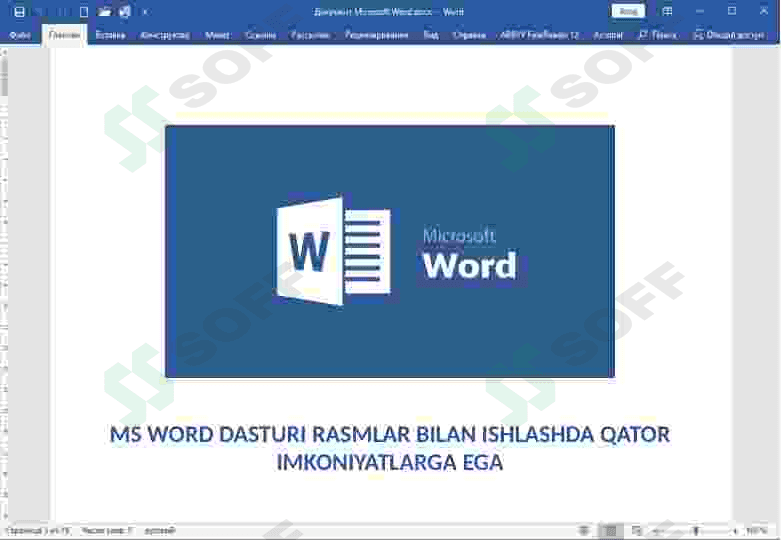Click the Поиск search box in ribbon
This screenshot has width=781, height=540.
(658, 35)
